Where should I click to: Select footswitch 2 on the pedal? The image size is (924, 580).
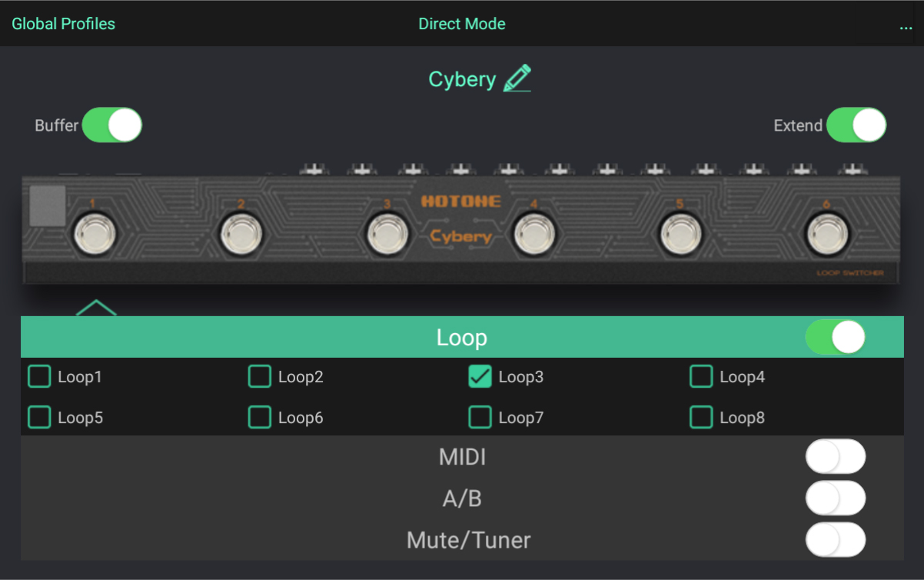(x=241, y=234)
